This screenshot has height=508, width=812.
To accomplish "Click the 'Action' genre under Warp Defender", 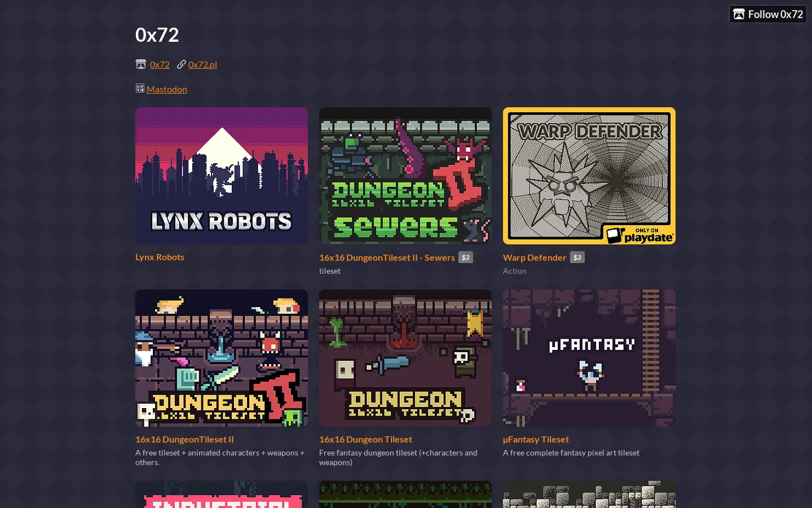I will tap(515, 271).
